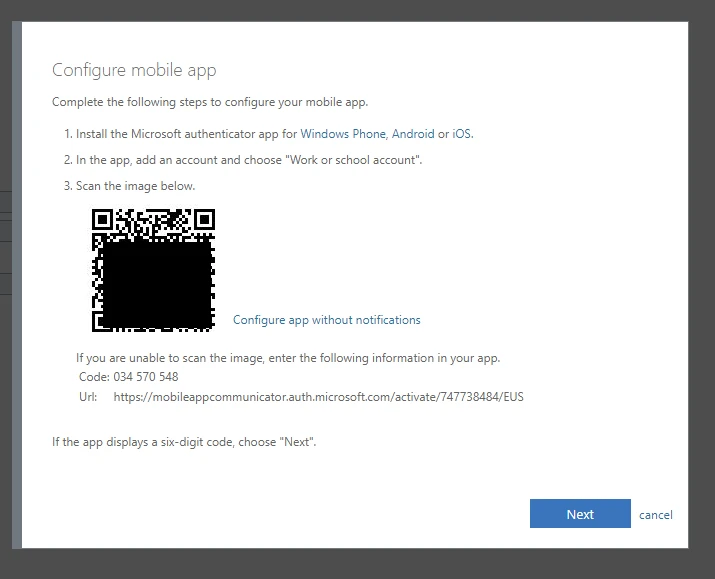Follow the iOS app download link
715x579 pixels.
point(462,134)
